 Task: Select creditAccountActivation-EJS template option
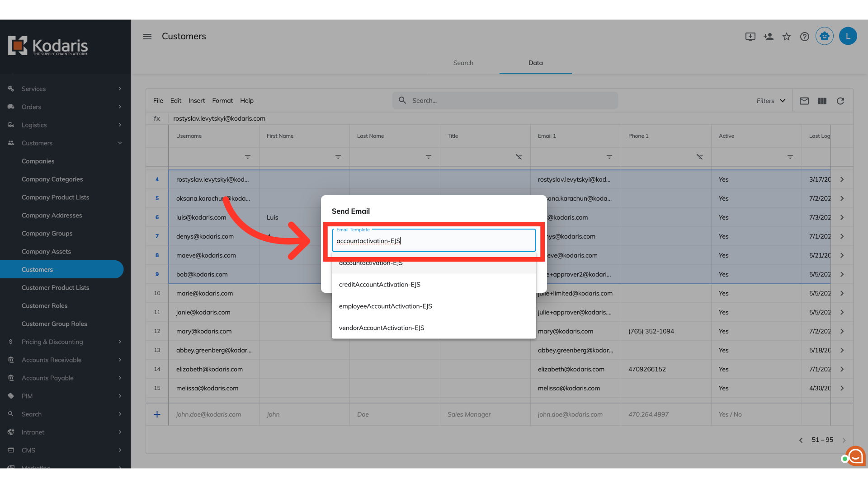pyautogui.click(x=380, y=284)
